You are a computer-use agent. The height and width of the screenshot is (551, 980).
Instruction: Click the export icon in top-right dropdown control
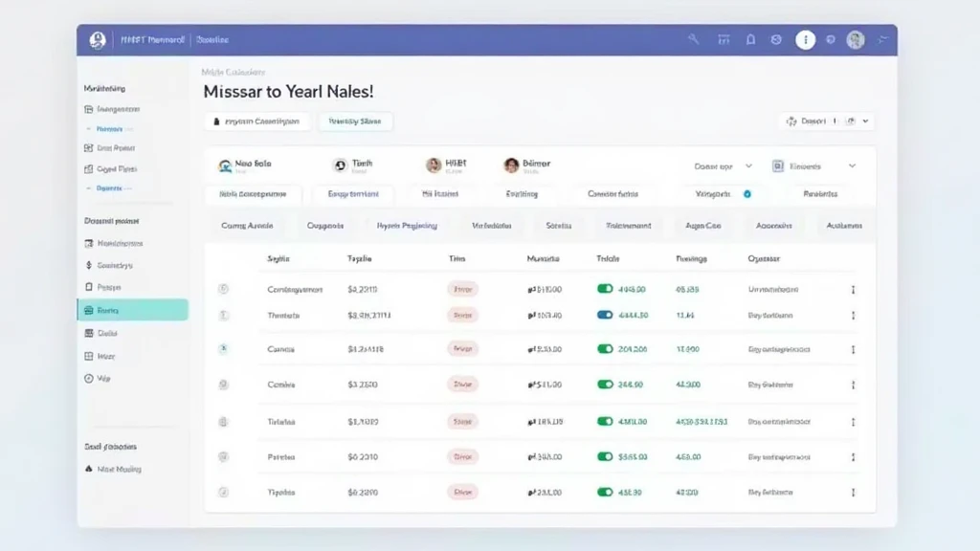tap(851, 121)
